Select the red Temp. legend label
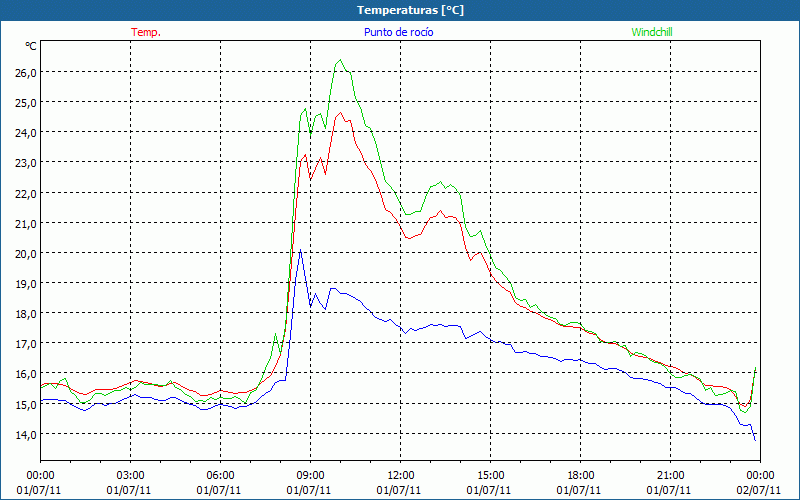The height and width of the screenshot is (500, 800). tap(146, 32)
